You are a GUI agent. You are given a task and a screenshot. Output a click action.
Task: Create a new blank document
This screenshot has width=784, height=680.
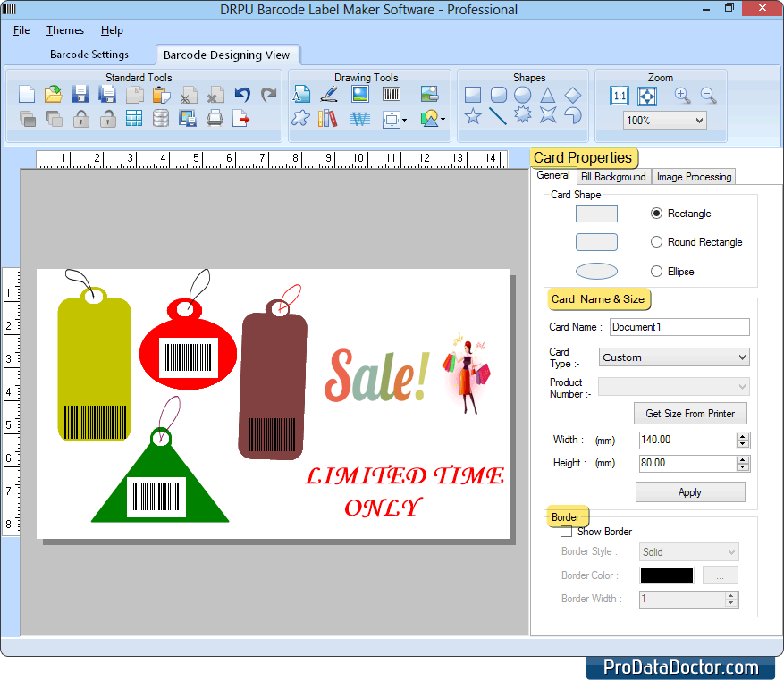(27, 95)
